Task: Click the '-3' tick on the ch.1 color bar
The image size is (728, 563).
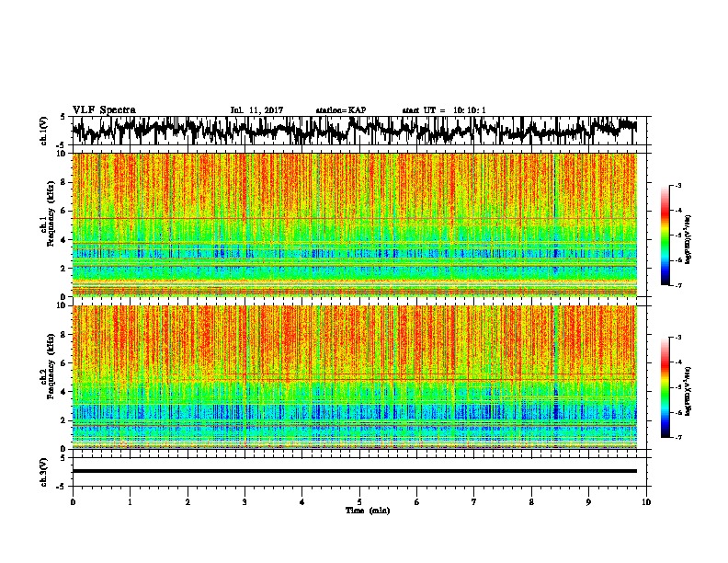Action: pyautogui.click(x=677, y=185)
